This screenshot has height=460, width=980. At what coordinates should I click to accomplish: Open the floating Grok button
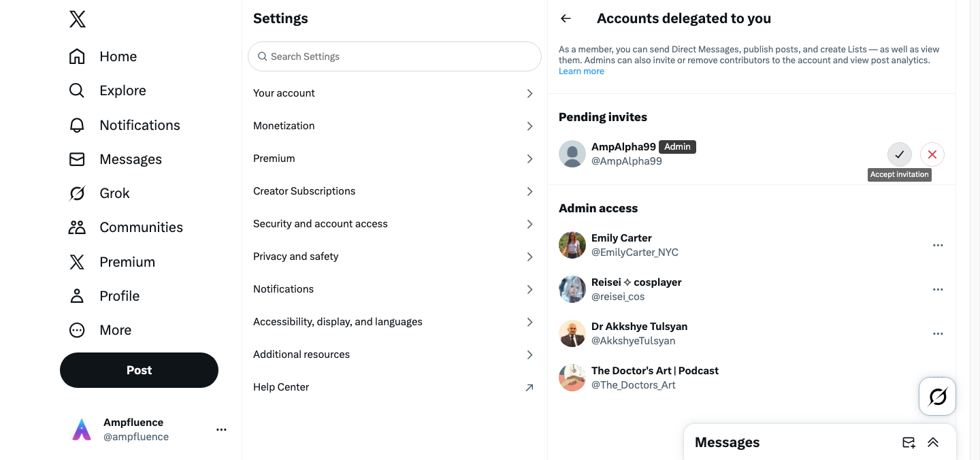pos(937,396)
